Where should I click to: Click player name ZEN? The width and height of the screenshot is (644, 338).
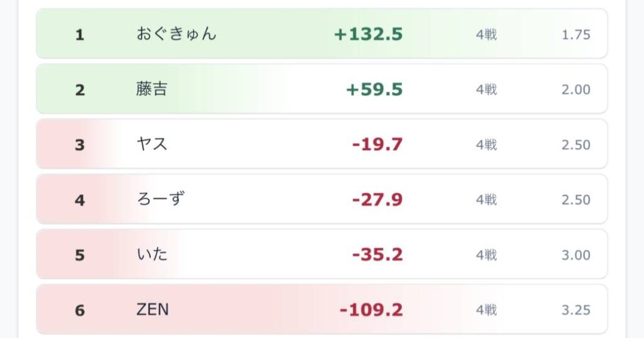152,309
